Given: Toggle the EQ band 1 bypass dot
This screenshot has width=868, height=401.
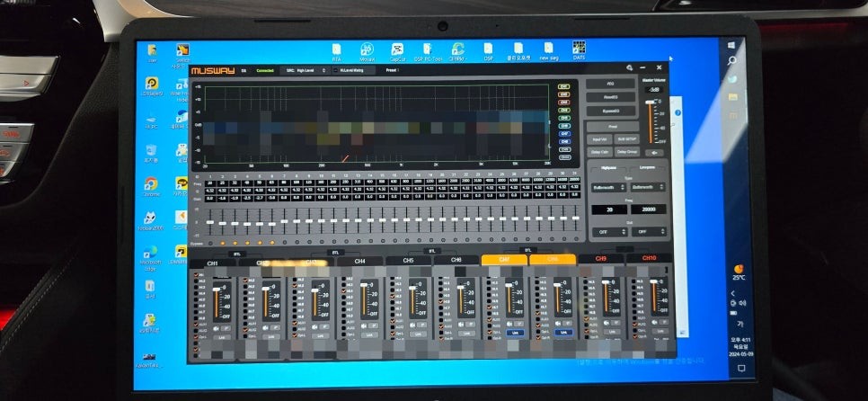Looking at the screenshot, I should tap(210, 243).
